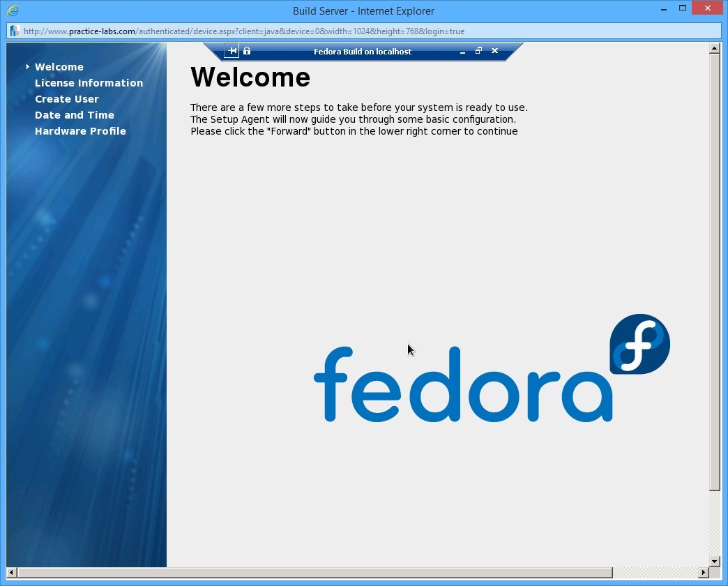Click the round Fedora logo badge
The width and height of the screenshot is (728, 586).
coord(639,344)
